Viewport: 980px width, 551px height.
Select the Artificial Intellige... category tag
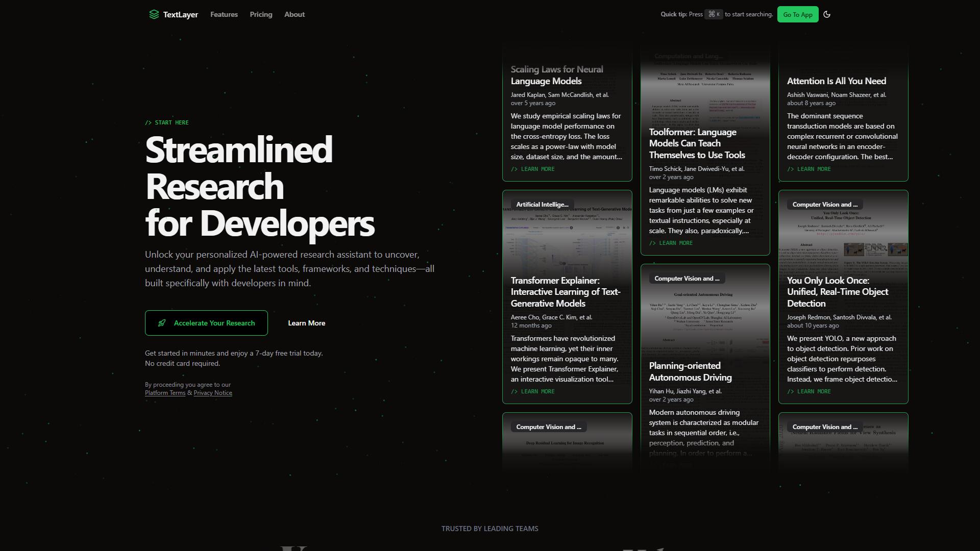click(542, 205)
